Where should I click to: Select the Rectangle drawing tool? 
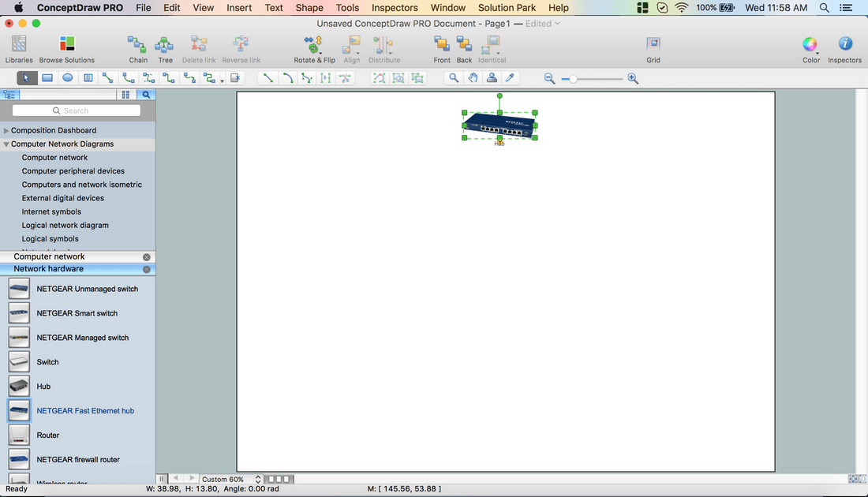pyautogui.click(x=47, y=78)
